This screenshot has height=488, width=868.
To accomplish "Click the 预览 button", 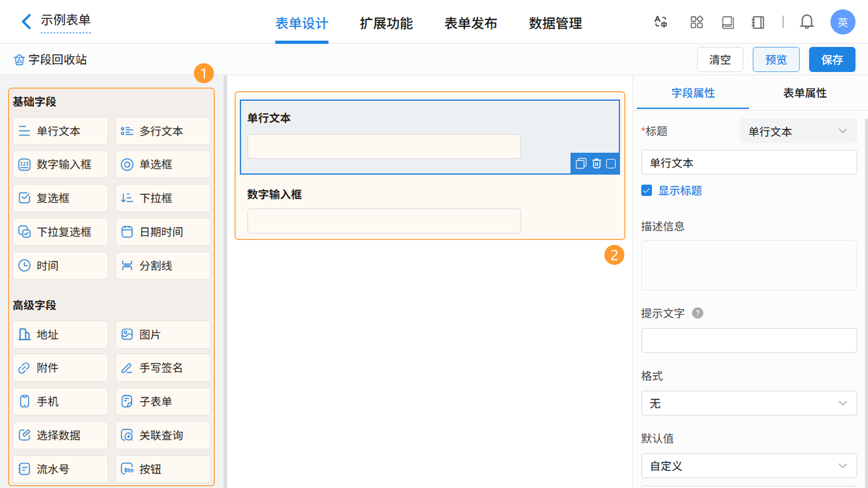I will click(776, 60).
